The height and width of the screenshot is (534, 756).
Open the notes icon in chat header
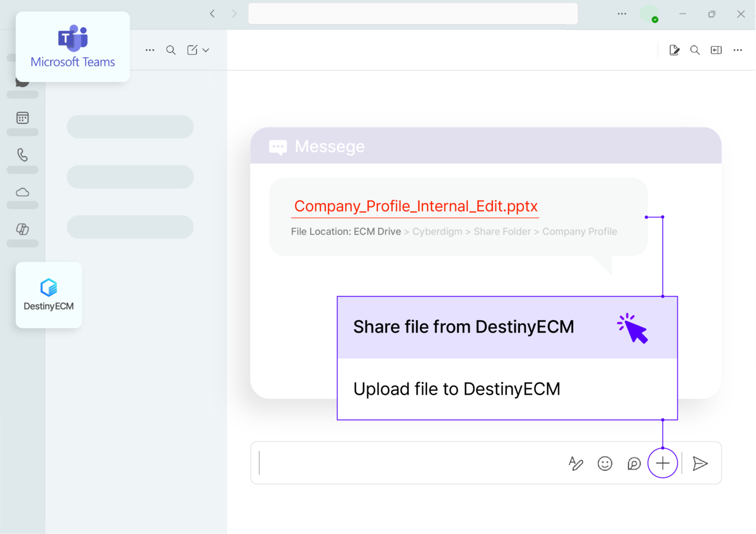(674, 50)
